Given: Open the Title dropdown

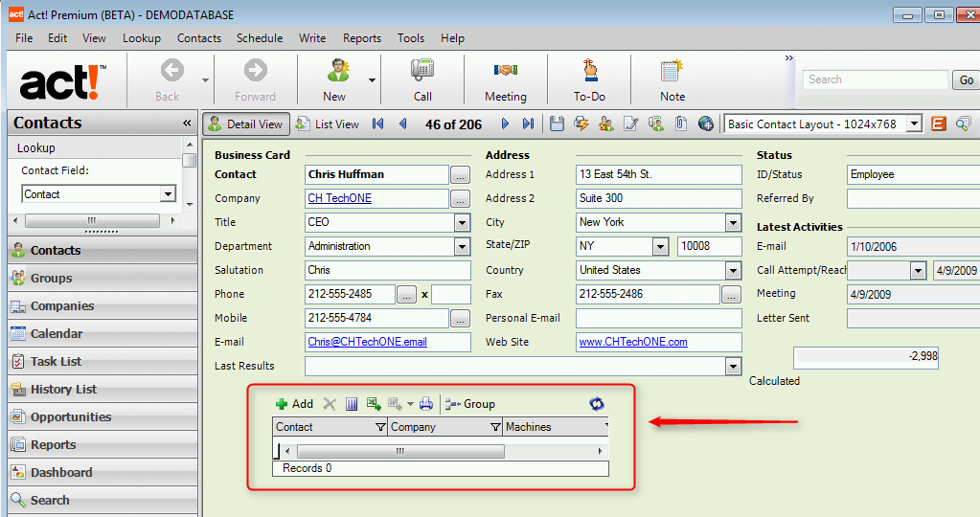Looking at the screenshot, I should coord(462,222).
